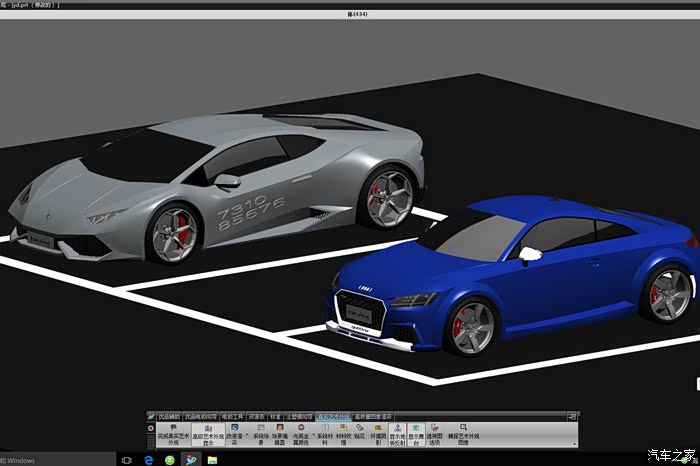
Task: Click the 完成真实艺术外观 finish icon
Action: [x=173, y=428]
